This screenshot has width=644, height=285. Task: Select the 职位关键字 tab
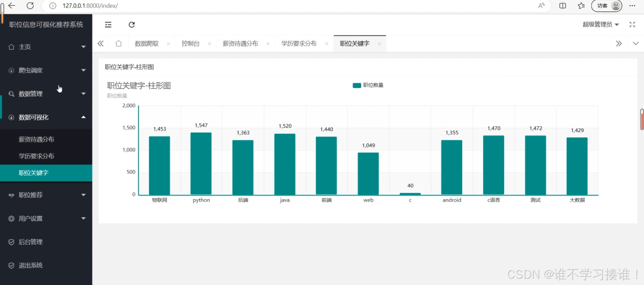click(x=355, y=44)
